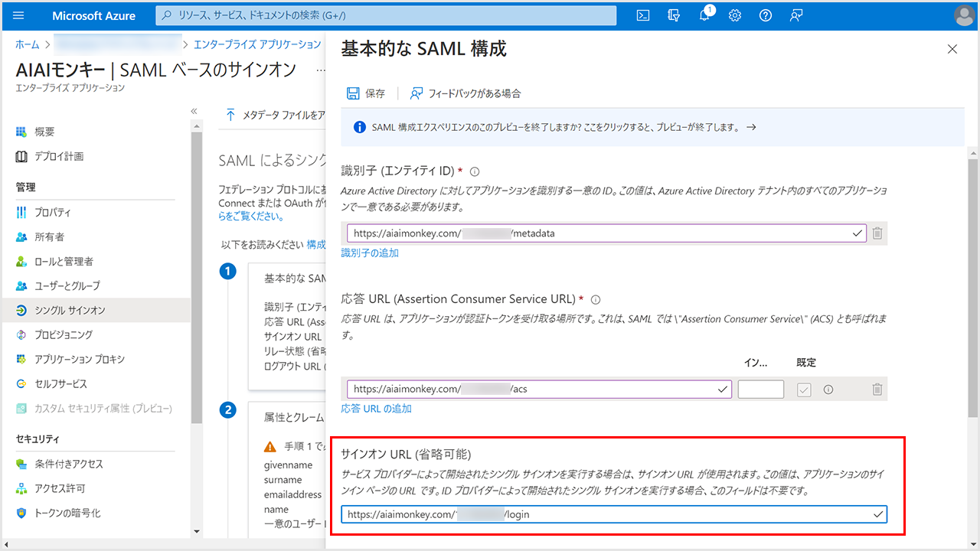Click arrow to end SAML preview
The height and width of the screenshot is (551, 980).
pos(751,128)
